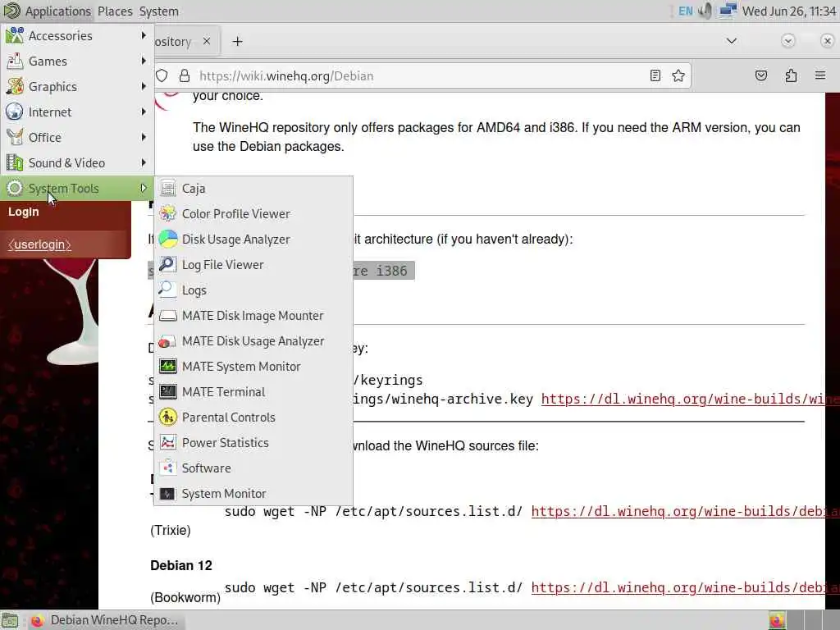Click the Internet globe icon
The height and width of the screenshot is (630, 840).
click(15, 112)
